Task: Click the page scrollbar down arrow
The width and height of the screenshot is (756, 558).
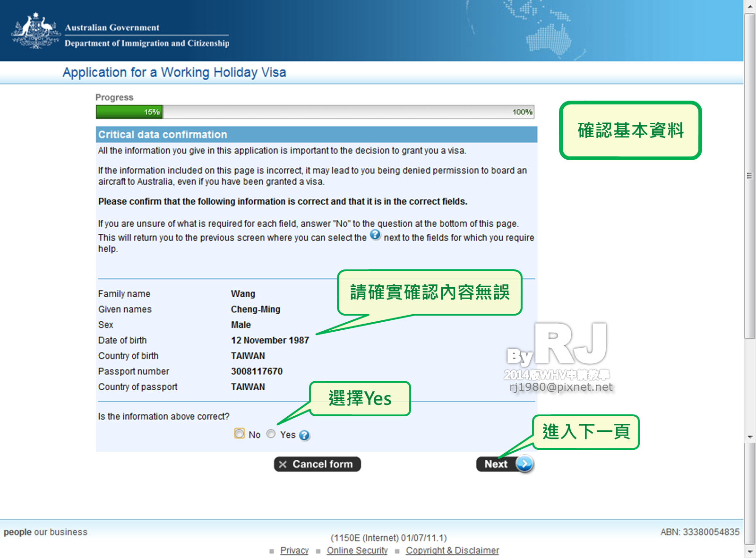Action: click(750, 551)
